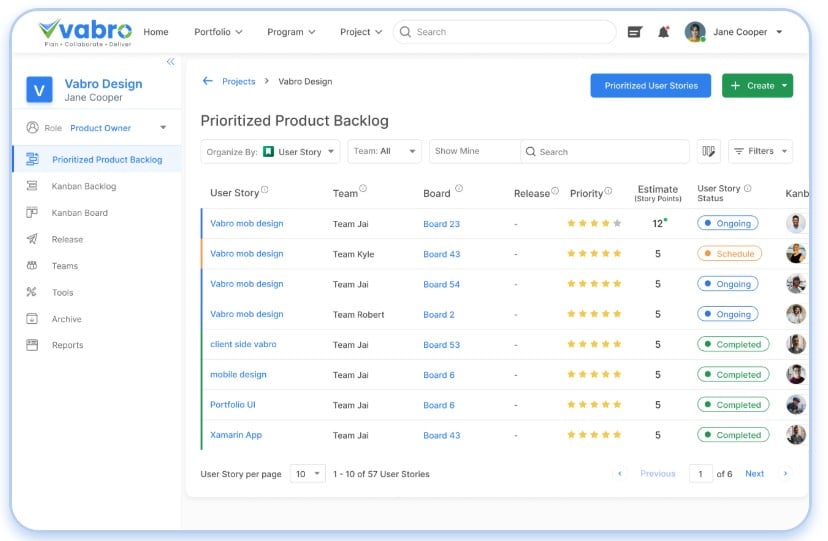Expand the Team: All dropdown

[x=385, y=151]
